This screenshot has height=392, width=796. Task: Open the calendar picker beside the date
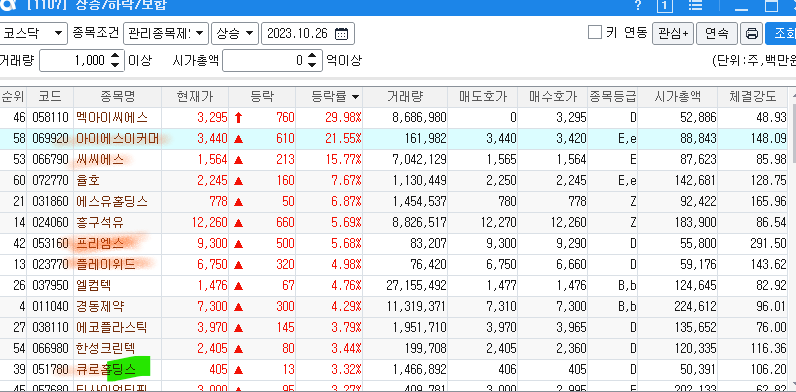[342, 34]
